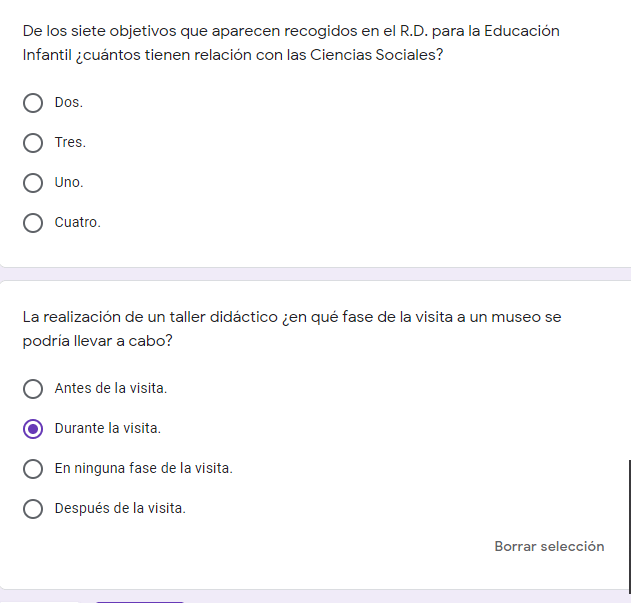This screenshot has width=631, height=603.
Task: Click the purple button at the bottom edge
Action: [x=140, y=601]
